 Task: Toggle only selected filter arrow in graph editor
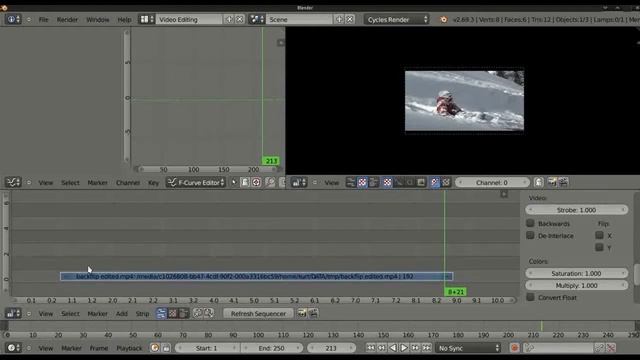234,182
